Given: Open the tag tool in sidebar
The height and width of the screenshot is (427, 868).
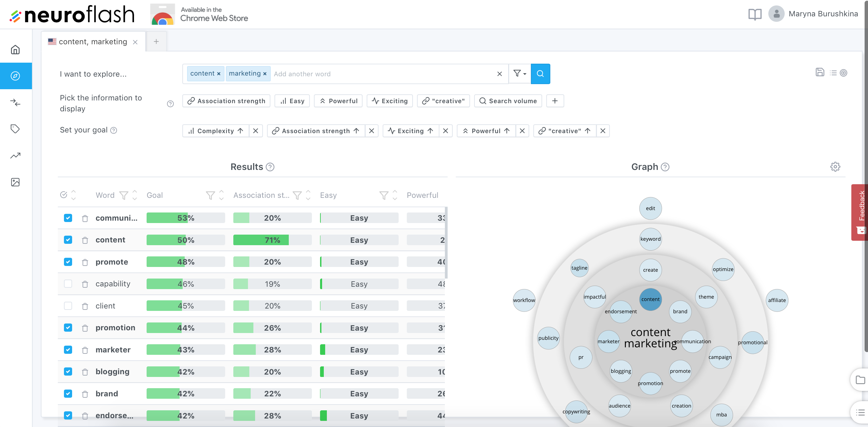Looking at the screenshot, I should pyautogui.click(x=15, y=129).
